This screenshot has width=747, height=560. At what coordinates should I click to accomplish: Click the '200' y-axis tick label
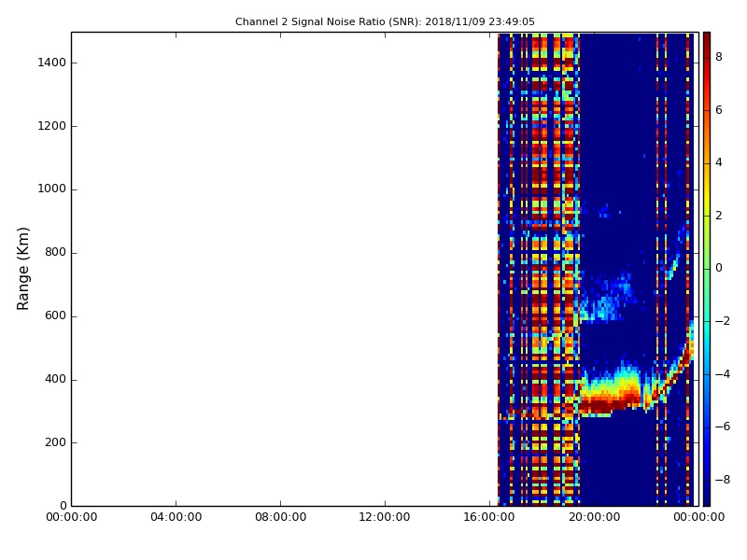(x=55, y=442)
